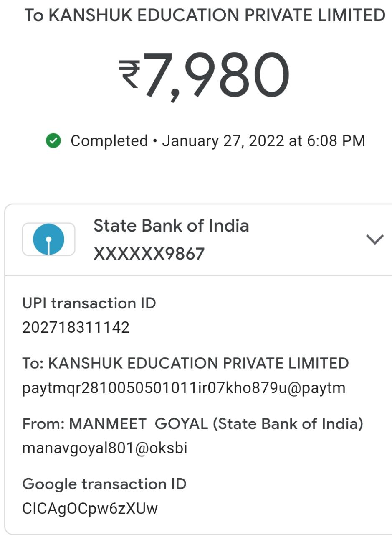Click the State Bank of India logo
The height and width of the screenshot is (535, 392).
click(48, 239)
